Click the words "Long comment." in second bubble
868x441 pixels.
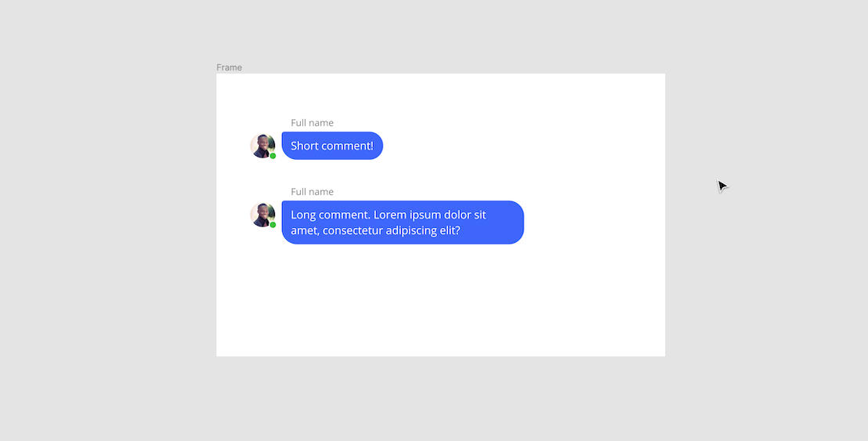coord(331,215)
